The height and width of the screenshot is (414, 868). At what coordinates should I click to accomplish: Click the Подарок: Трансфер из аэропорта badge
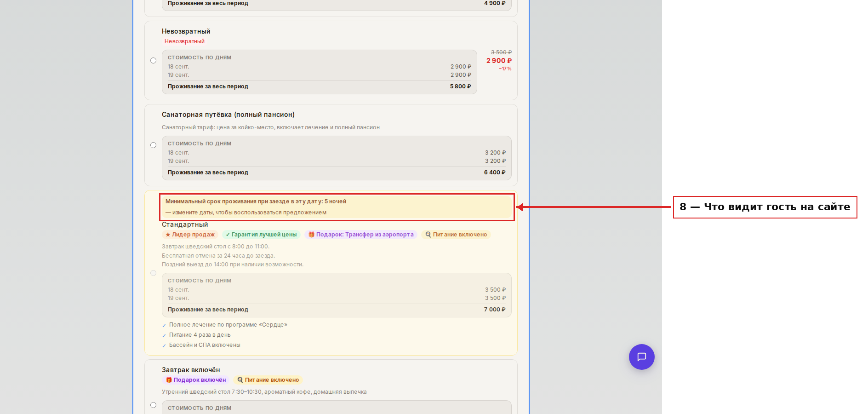coord(361,235)
